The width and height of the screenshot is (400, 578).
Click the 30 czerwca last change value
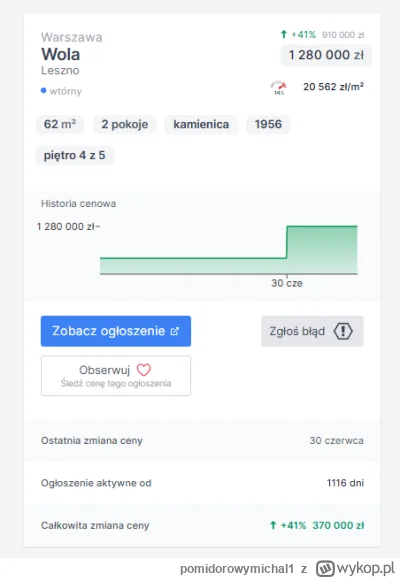(x=337, y=441)
